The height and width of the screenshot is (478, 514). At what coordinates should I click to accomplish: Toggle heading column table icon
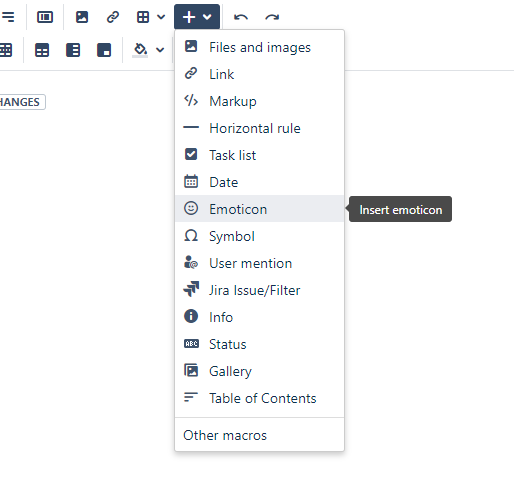click(x=73, y=50)
